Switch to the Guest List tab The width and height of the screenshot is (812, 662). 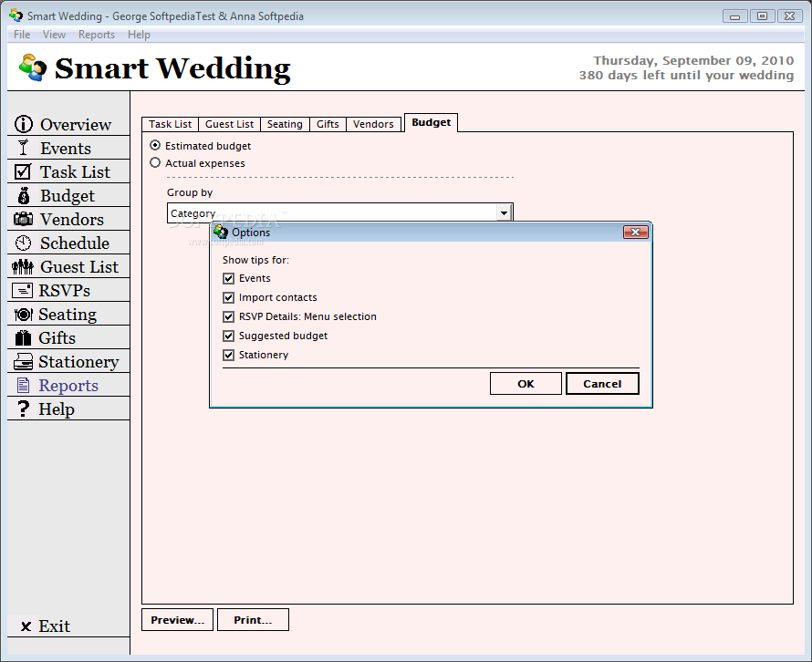point(229,124)
